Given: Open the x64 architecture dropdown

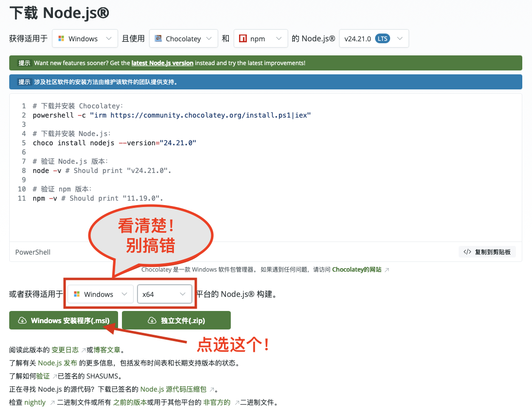Looking at the screenshot, I should coord(165,294).
